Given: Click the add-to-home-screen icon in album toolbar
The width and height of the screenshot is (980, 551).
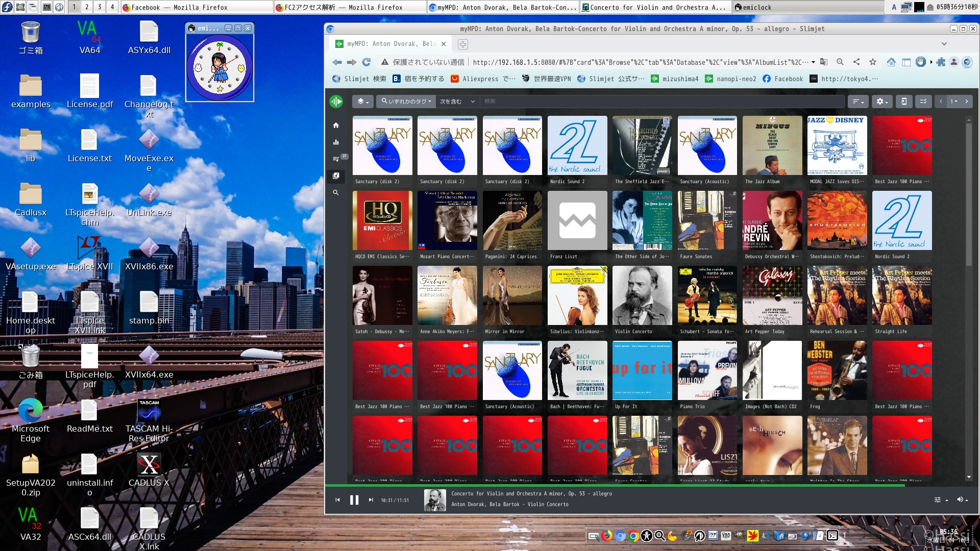Looking at the screenshot, I should [x=903, y=102].
